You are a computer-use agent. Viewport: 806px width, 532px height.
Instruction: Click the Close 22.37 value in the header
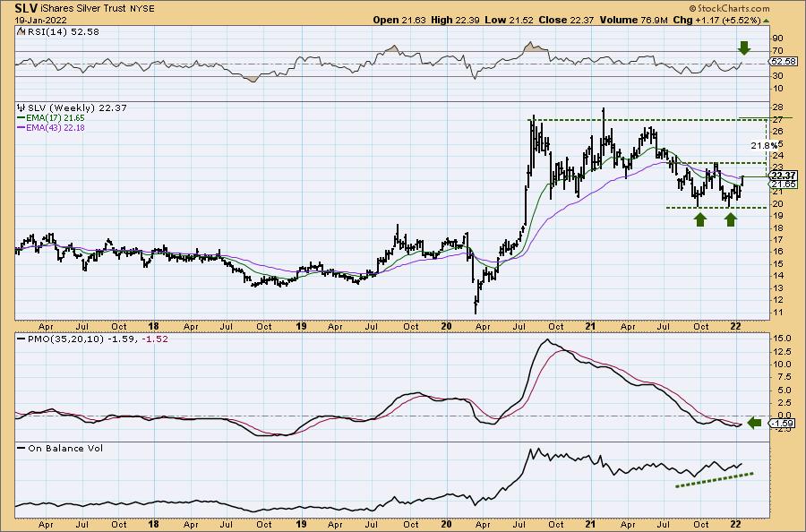click(x=566, y=20)
